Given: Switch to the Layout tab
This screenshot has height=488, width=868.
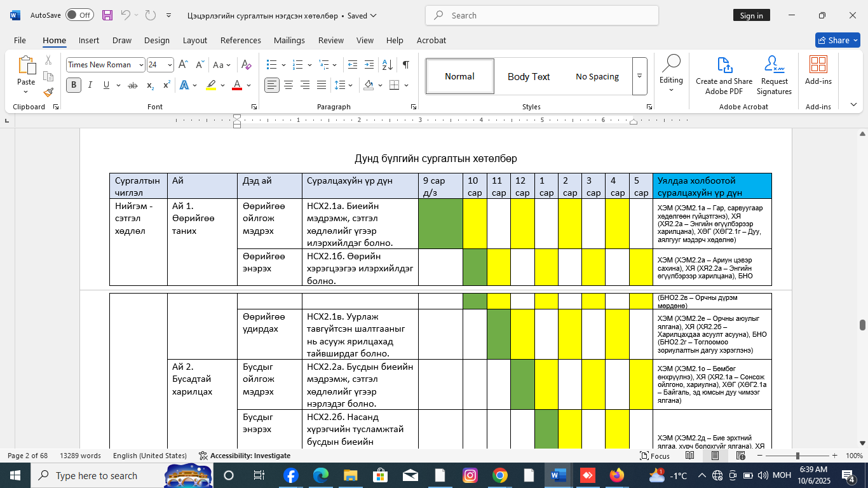Looking at the screenshot, I should click(194, 40).
